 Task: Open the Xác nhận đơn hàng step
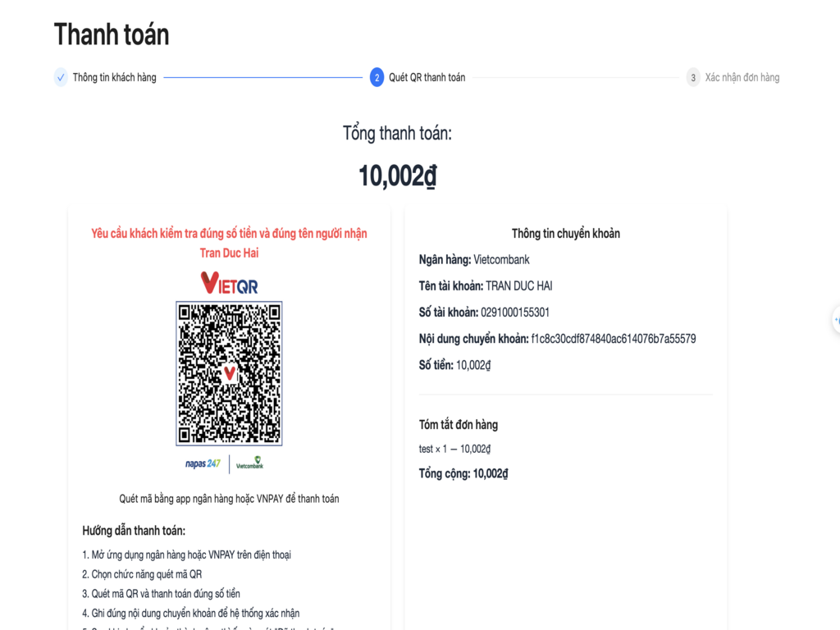[742, 78]
